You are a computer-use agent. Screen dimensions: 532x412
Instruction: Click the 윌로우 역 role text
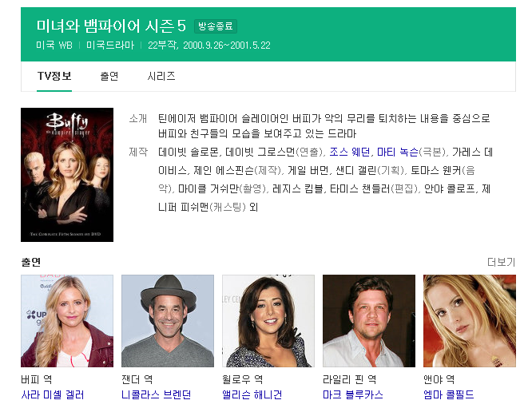coord(243,379)
